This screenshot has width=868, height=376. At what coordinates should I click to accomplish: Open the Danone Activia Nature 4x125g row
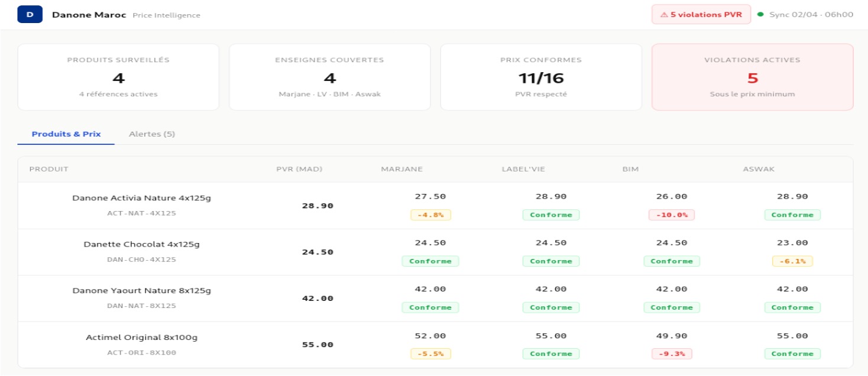click(x=141, y=199)
